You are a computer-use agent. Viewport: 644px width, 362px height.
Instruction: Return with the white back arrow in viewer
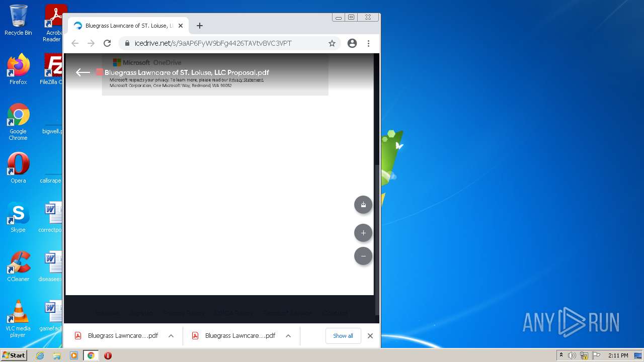pyautogui.click(x=83, y=72)
